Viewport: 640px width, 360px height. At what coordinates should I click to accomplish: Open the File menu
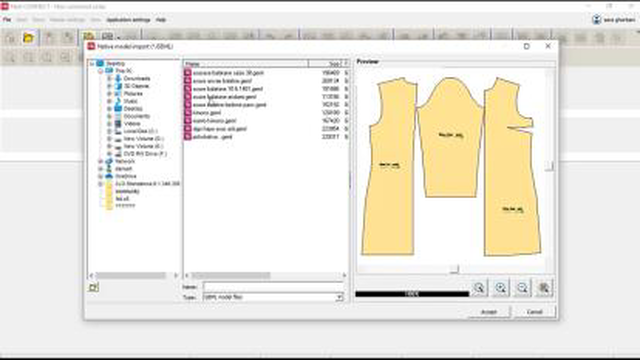(x=7, y=20)
